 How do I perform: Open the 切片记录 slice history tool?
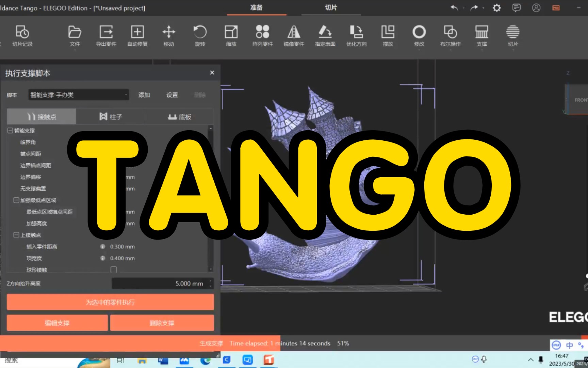(22, 36)
